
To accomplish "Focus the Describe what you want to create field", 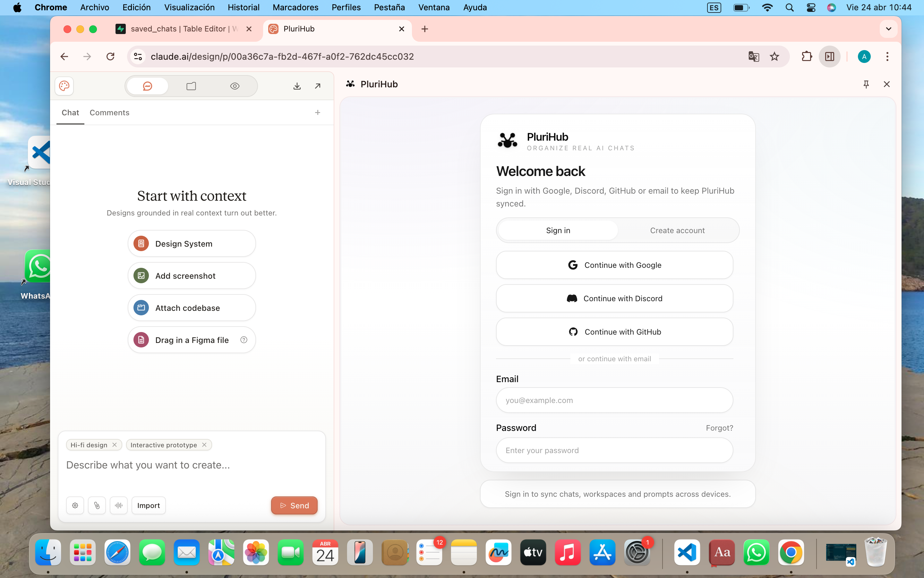I will pos(192,465).
